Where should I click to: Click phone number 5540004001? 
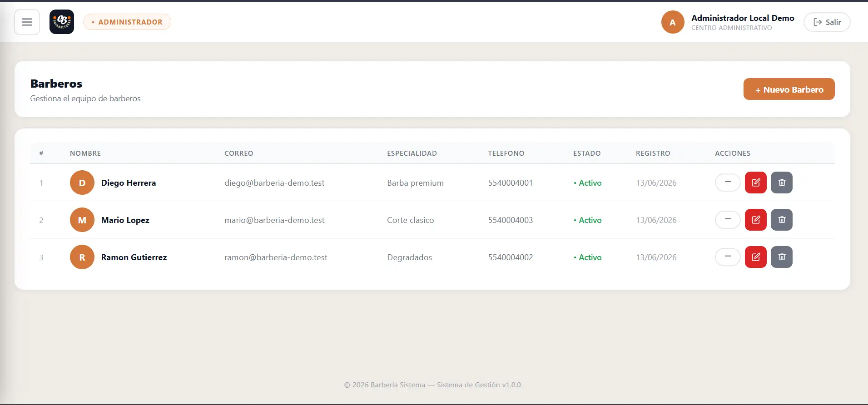coord(510,183)
